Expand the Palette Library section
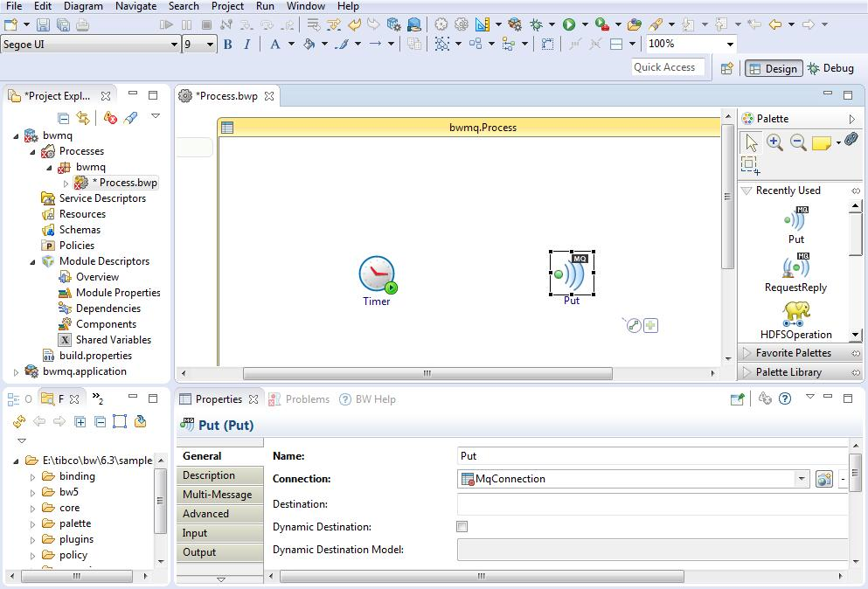This screenshot has height=589, width=868. click(746, 372)
